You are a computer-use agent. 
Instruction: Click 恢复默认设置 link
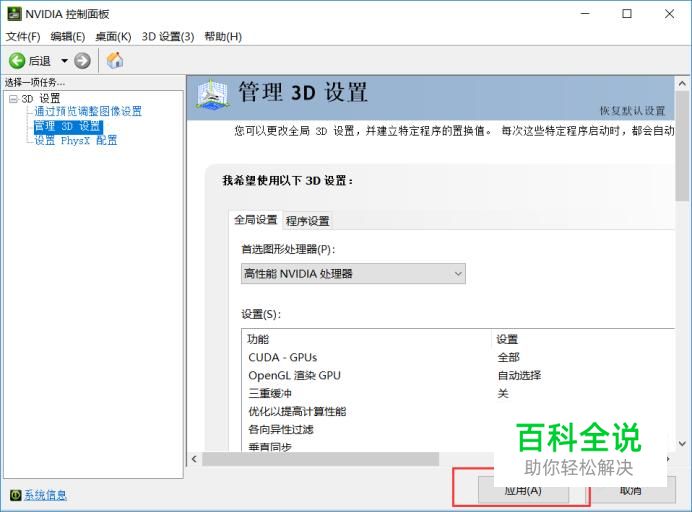click(632, 110)
